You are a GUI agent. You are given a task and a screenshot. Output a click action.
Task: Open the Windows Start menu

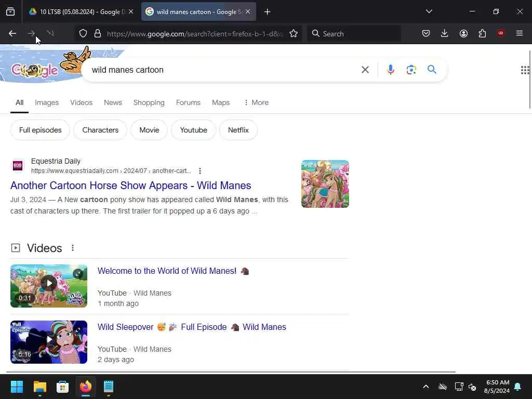tap(17, 387)
